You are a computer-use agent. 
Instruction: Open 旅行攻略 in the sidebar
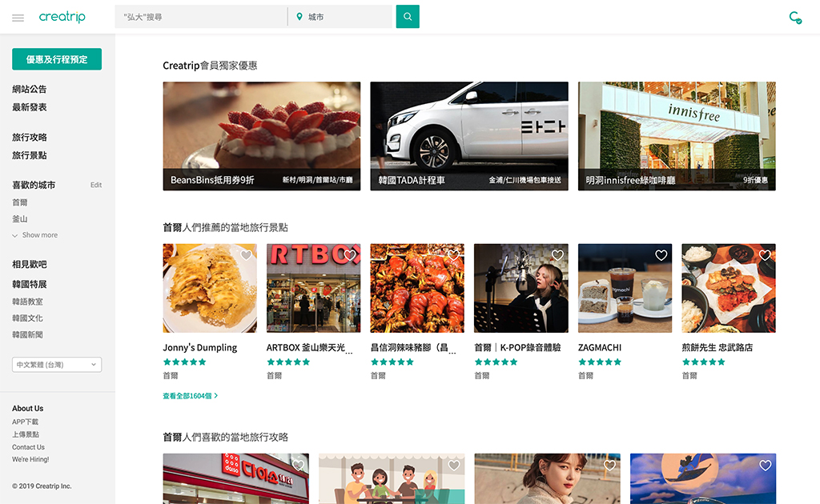click(x=30, y=138)
